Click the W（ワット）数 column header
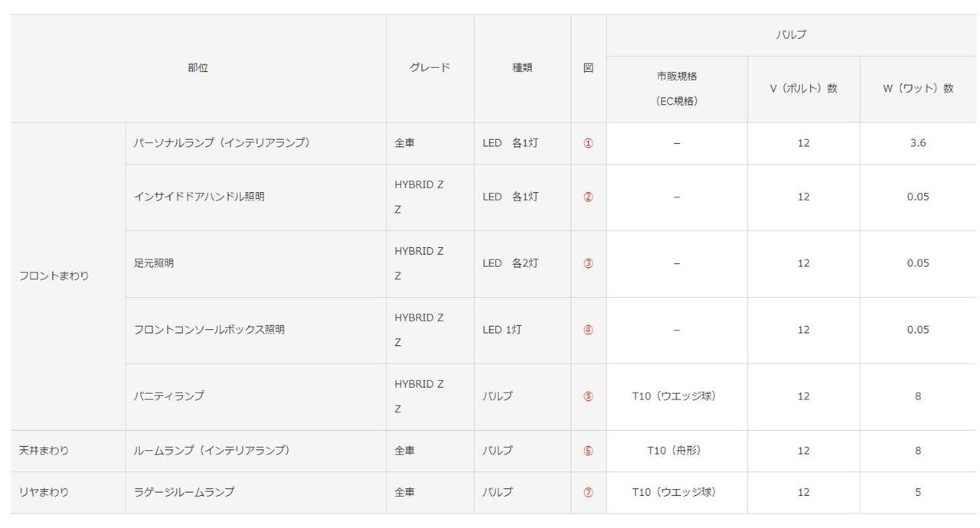 [918, 89]
